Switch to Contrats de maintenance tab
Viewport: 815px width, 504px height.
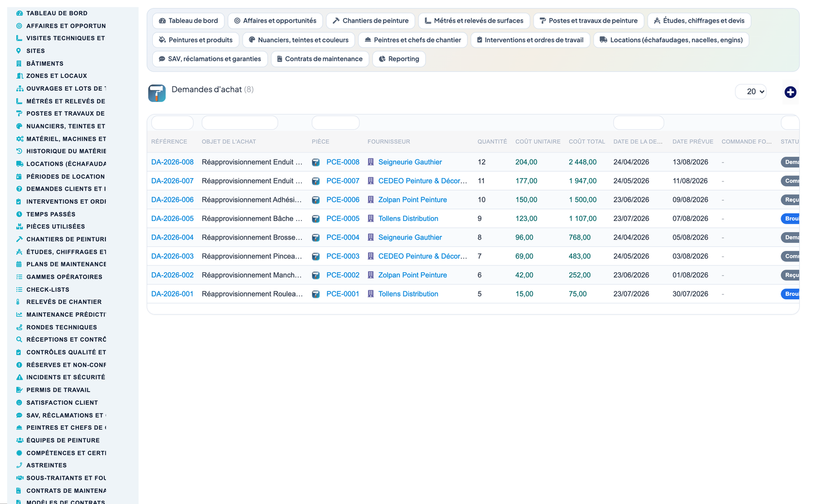click(x=320, y=59)
